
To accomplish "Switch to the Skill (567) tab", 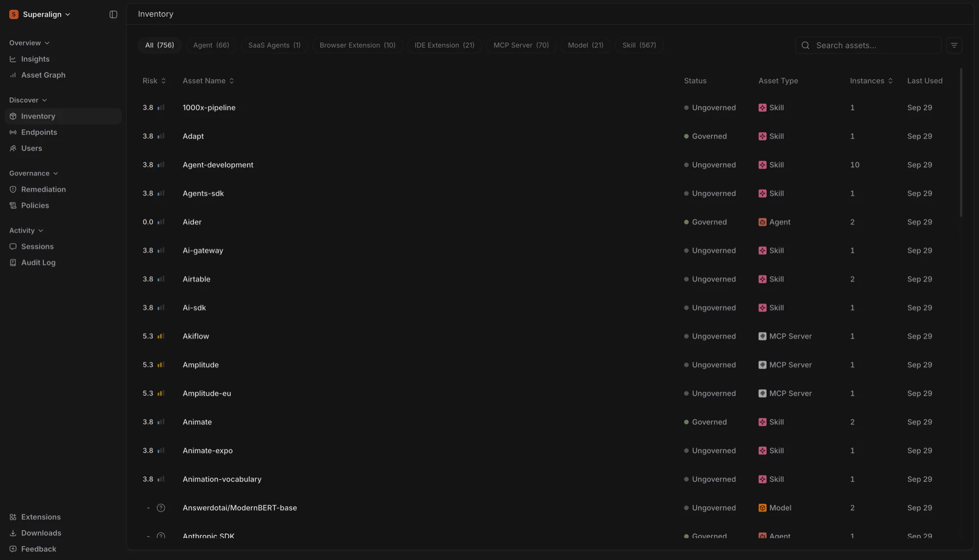I will 639,45.
